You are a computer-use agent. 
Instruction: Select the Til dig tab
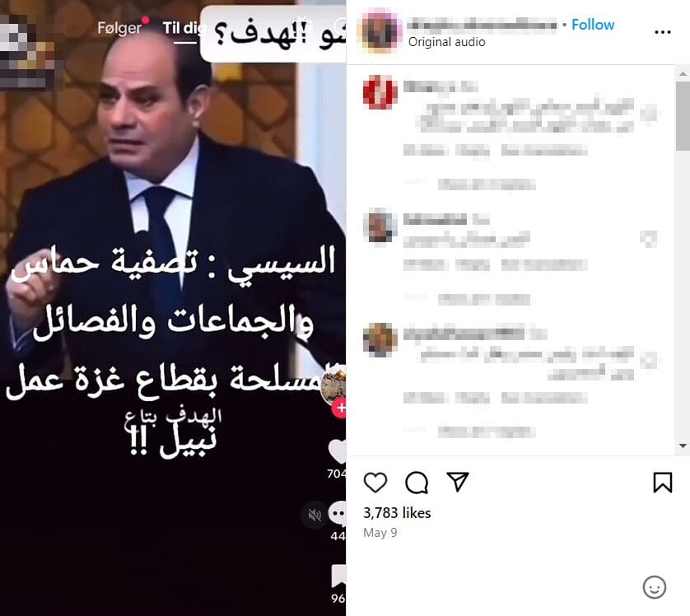(x=184, y=28)
